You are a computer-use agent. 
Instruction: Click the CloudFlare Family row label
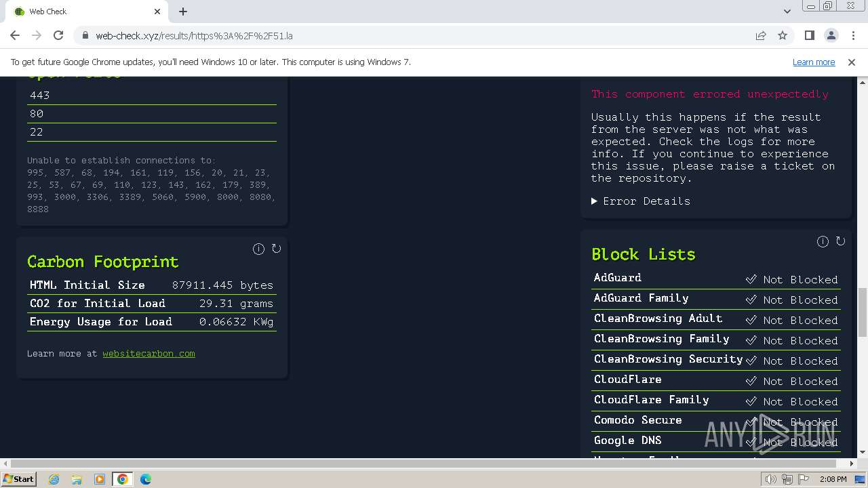651,400
